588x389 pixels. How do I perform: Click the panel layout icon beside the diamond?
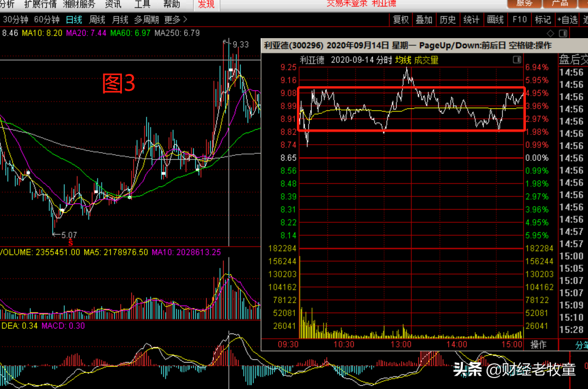[563, 33]
